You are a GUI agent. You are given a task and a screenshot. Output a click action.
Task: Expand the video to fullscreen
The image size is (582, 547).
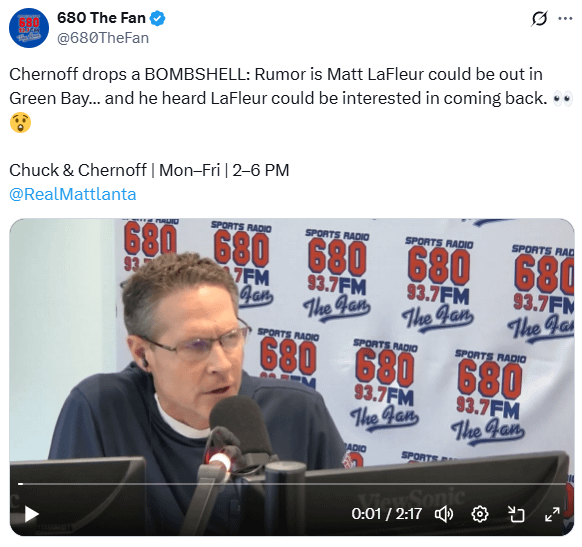(552, 514)
